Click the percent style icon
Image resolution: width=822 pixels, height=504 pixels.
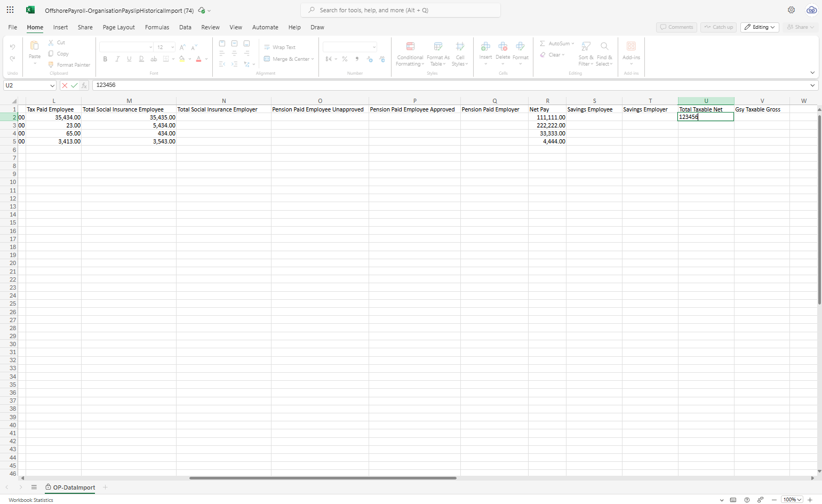click(345, 59)
